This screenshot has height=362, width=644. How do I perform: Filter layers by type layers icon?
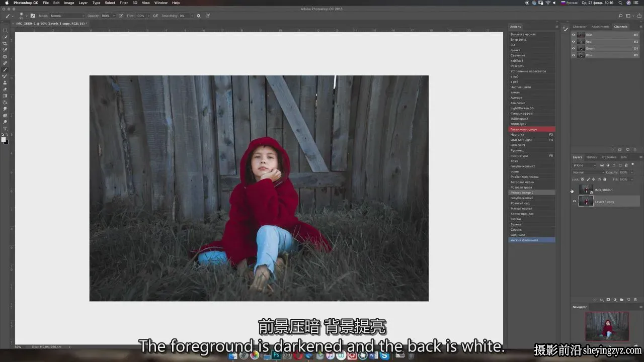[x=614, y=165]
